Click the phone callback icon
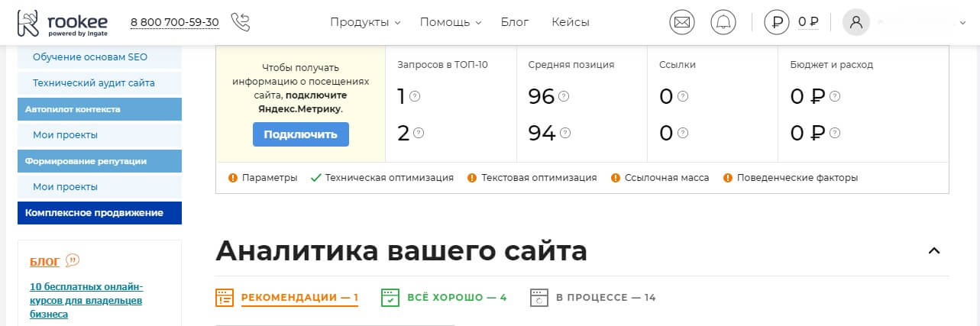Screen dimensions: 980x326 240,22
